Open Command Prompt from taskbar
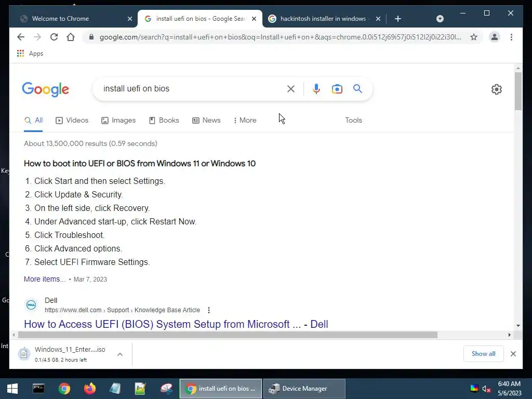 point(38,389)
